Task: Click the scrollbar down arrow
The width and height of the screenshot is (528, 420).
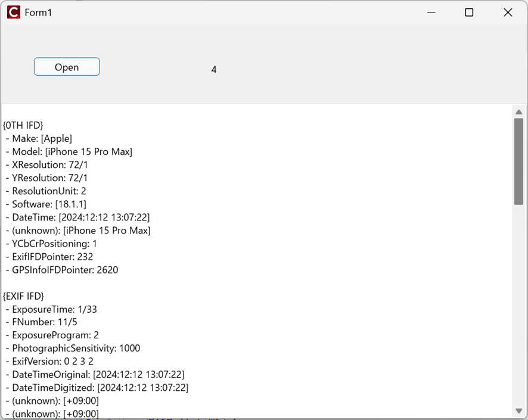Action: point(518,411)
